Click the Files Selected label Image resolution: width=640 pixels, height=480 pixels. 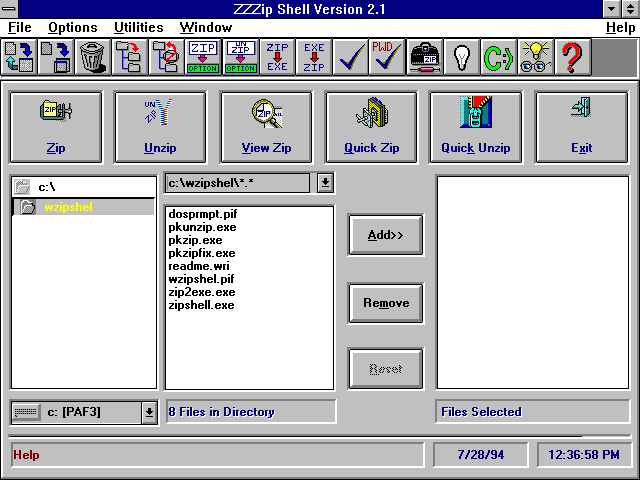[533, 412]
